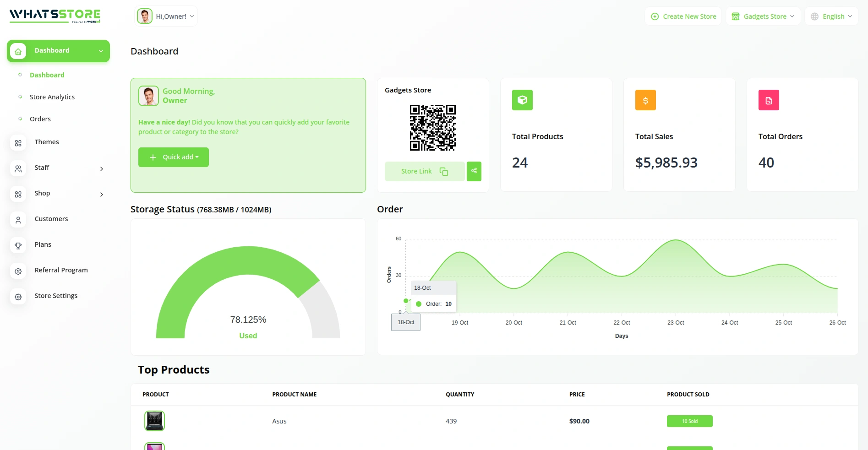Click the Asus product thumbnail
The width and height of the screenshot is (868, 450).
pyautogui.click(x=155, y=421)
